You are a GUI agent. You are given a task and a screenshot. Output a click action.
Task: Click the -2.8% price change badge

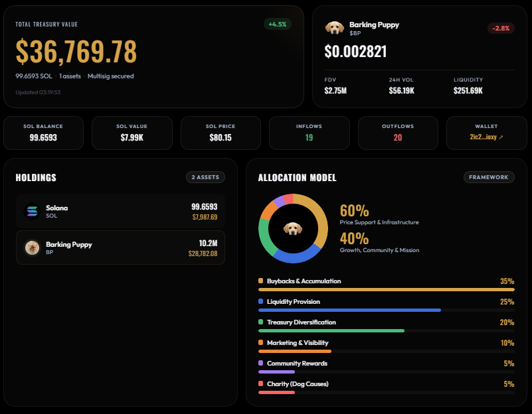coord(500,29)
